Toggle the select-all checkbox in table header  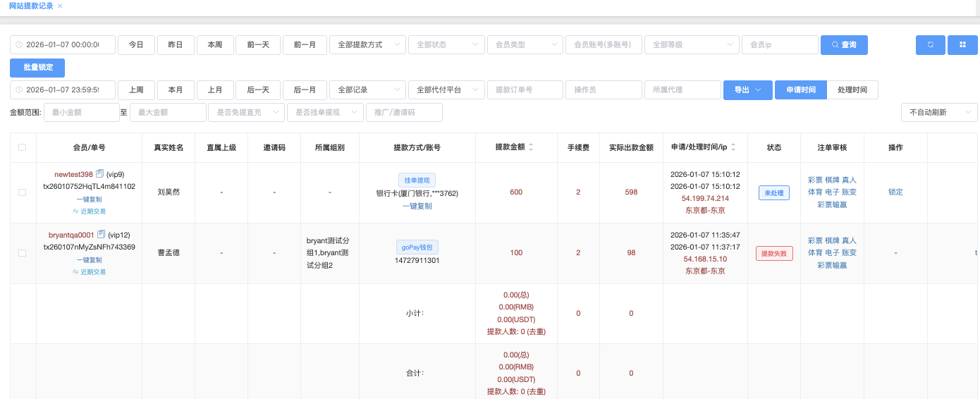(23, 147)
